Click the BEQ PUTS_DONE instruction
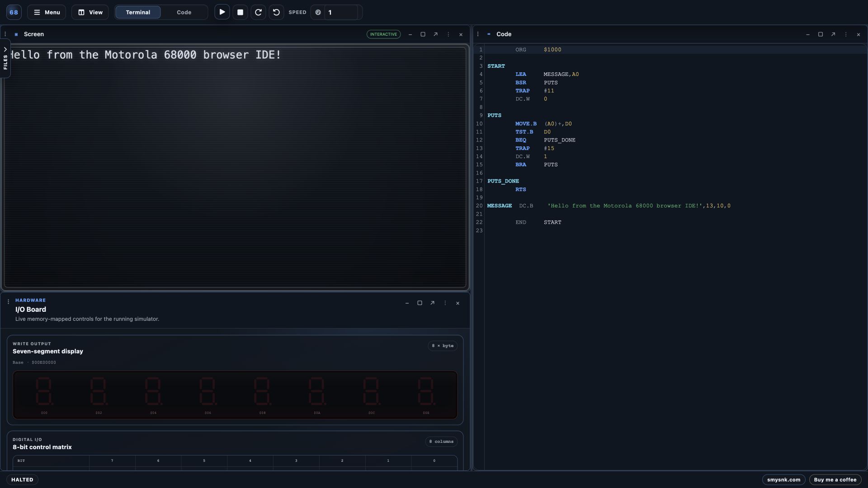Screen dimensions: 868x488 (x=545, y=140)
